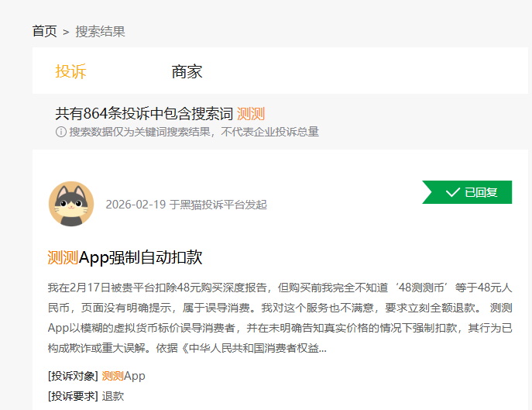Click the checkmark icon in the 已回复 badge
The height and width of the screenshot is (410, 532).
click(453, 192)
